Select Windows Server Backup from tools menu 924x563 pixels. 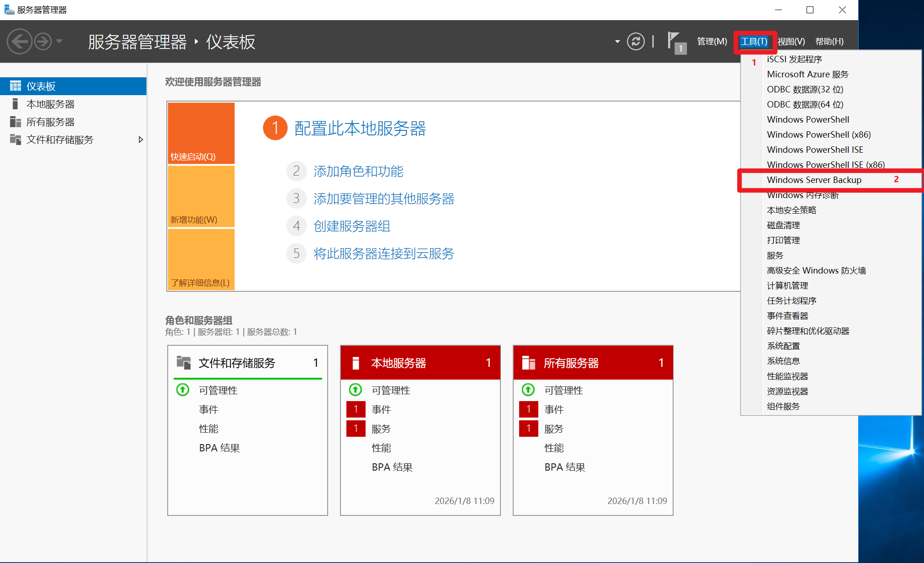(x=814, y=180)
